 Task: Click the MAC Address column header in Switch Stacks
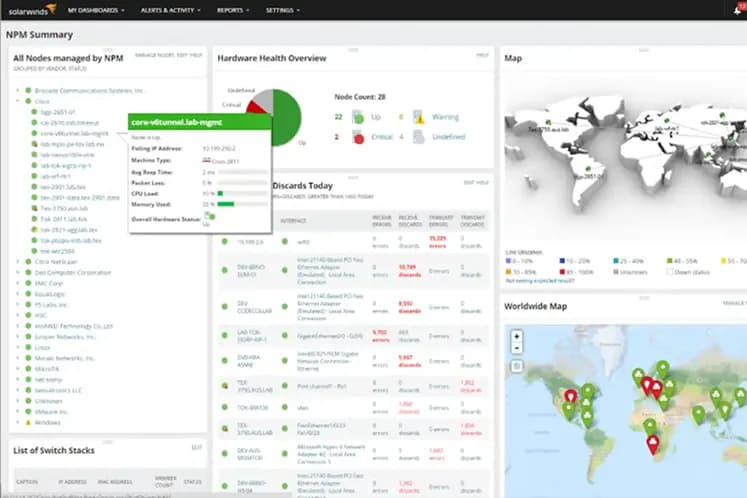[x=115, y=482]
